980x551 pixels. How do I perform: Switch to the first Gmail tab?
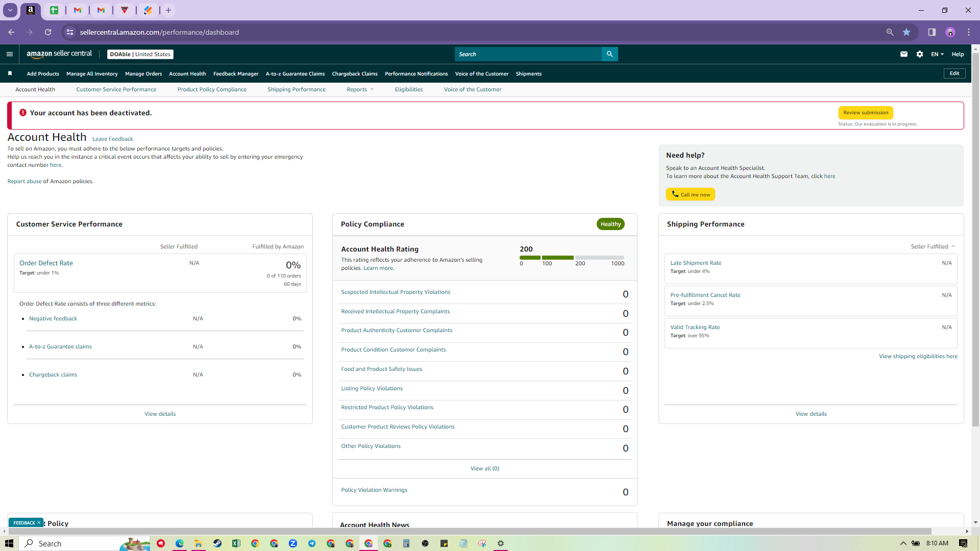pyautogui.click(x=78, y=10)
